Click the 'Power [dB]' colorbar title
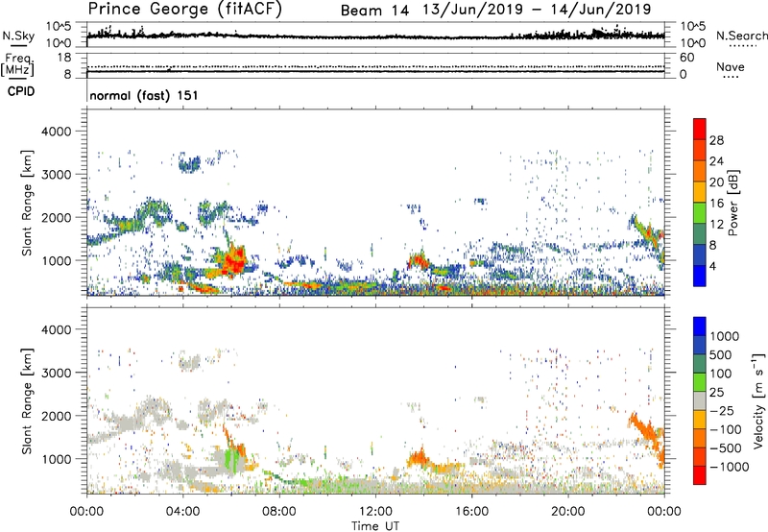The height and width of the screenshot is (532, 768). pos(733,203)
